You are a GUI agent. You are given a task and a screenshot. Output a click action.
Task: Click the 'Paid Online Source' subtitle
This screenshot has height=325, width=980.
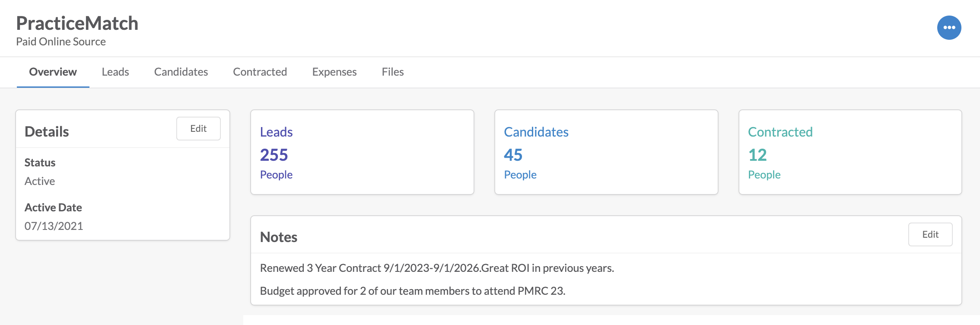(x=61, y=41)
